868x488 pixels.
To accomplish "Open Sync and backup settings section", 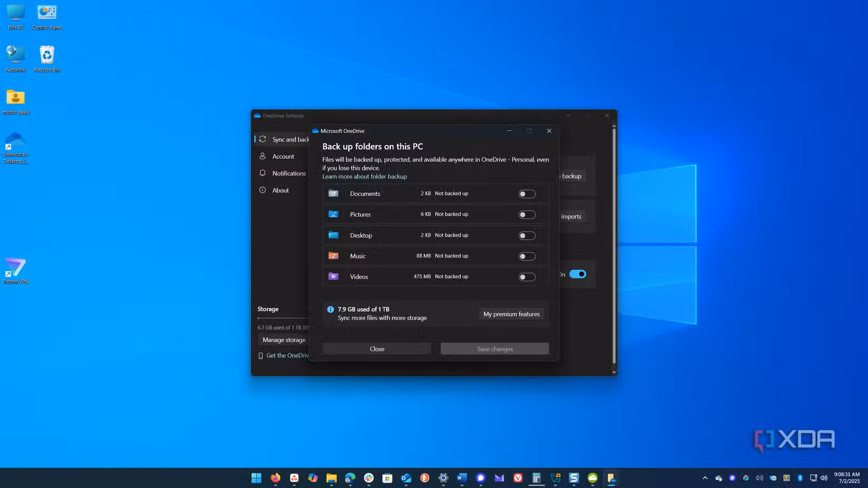I will pyautogui.click(x=283, y=139).
